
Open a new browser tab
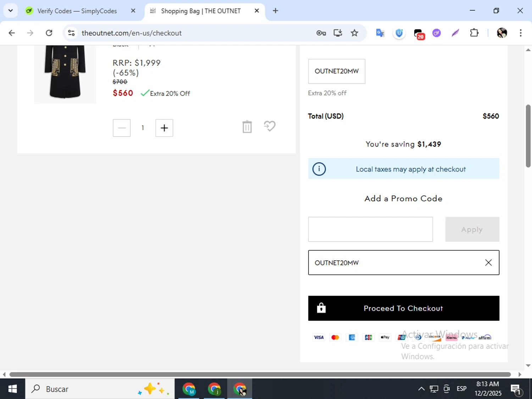[275, 11]
